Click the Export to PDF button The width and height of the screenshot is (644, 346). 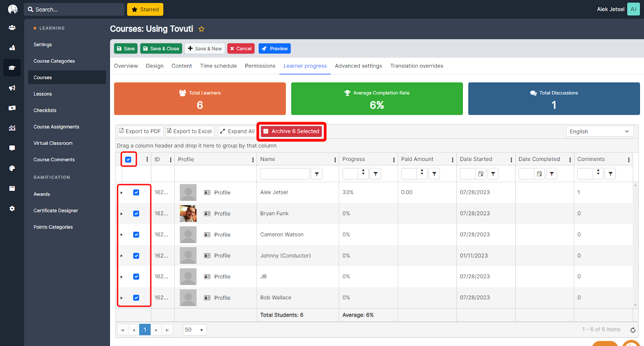point(140,131)
